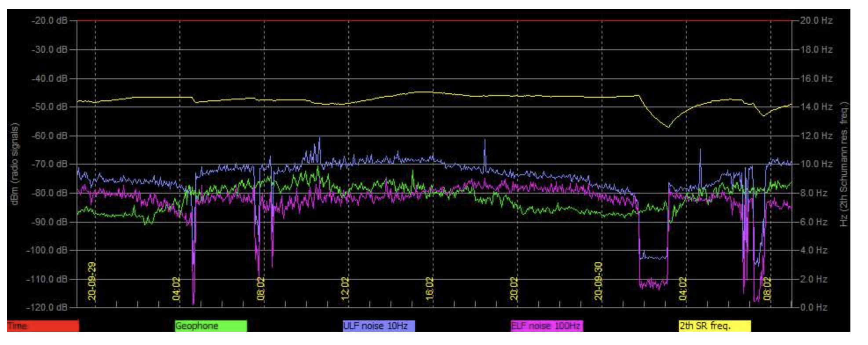Click the -20.0 dB axis label
This screenshot has width=868, height=345.
click(x=49, y=21)
